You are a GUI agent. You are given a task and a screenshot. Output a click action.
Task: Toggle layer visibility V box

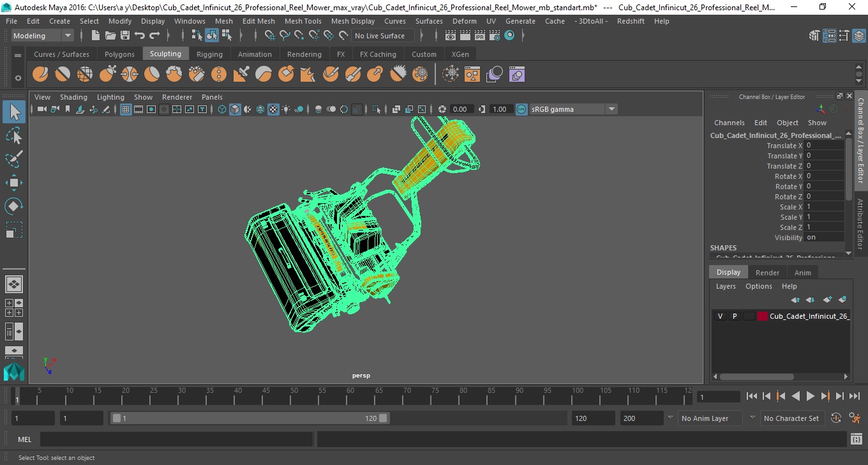[721, 316]
